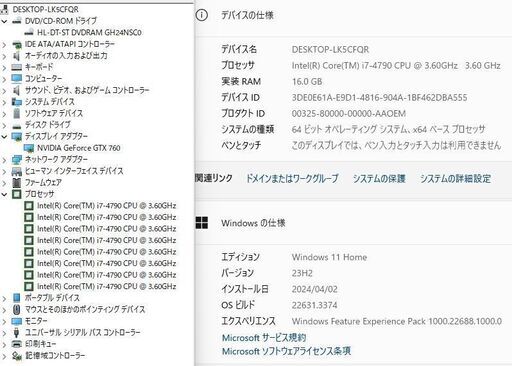Collapse the DVD/CD-ROM ドライブ node chevron
This screenshot has height=366, width=512.
click(4, 21)
